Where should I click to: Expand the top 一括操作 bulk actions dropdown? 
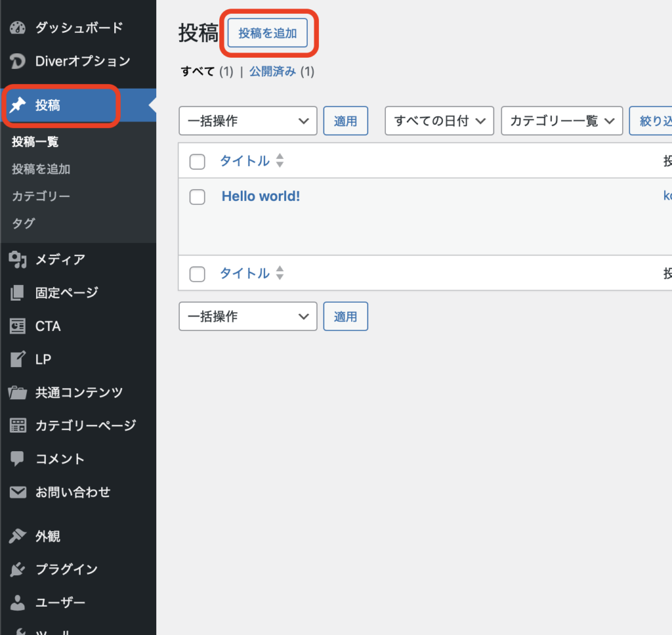pos(247,121)
